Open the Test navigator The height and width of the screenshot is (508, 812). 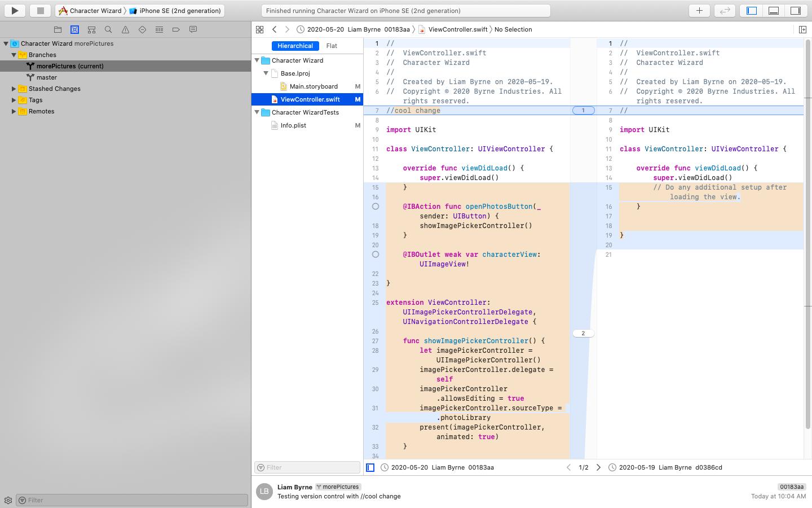point(142,29)
